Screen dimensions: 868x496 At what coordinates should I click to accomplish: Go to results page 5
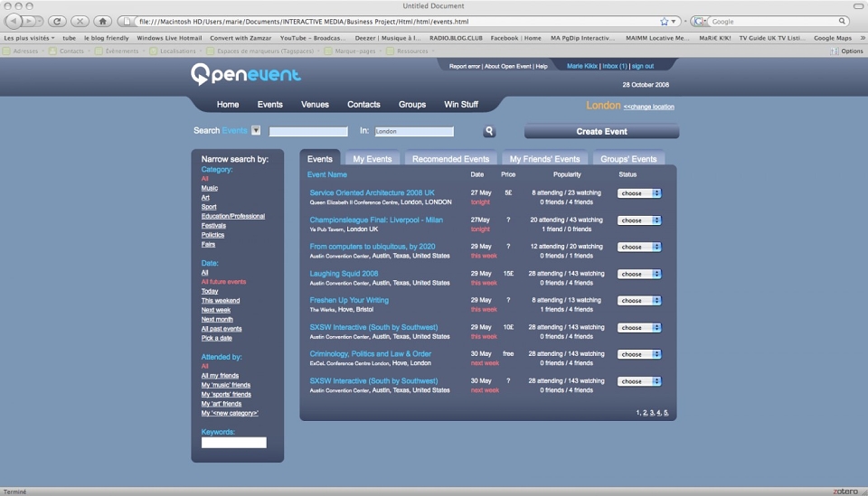coord(665,413)
